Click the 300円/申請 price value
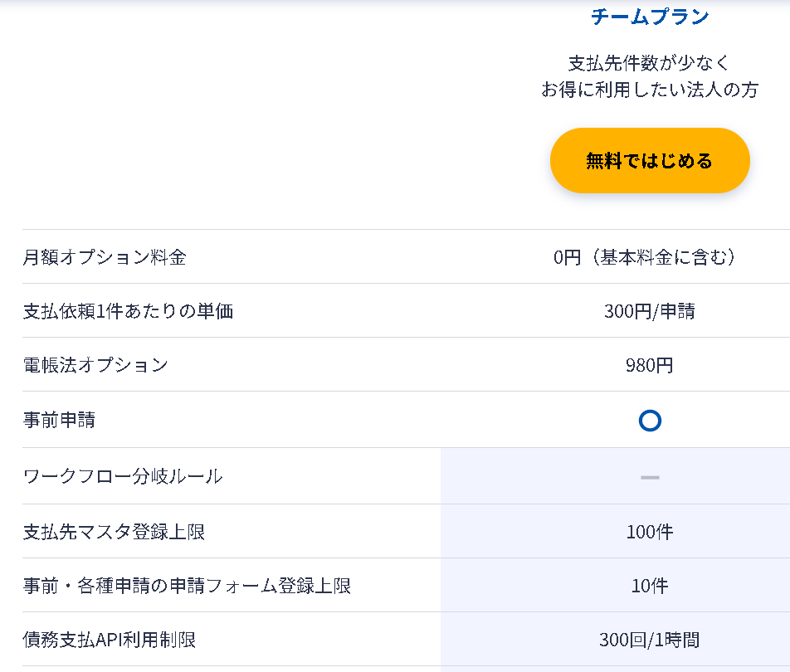Image resolution: width=790 pixels, height=672 pixels. [650, 311]
